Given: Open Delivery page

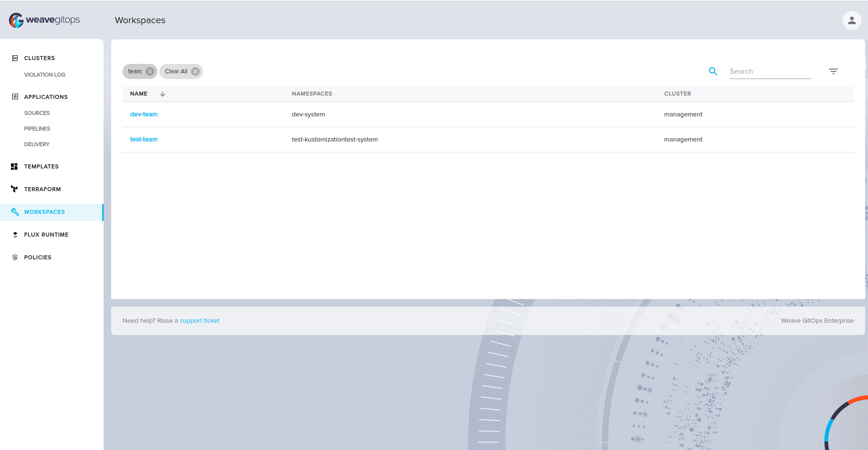Looking at the screenshot, I should (x=37, y=144).
